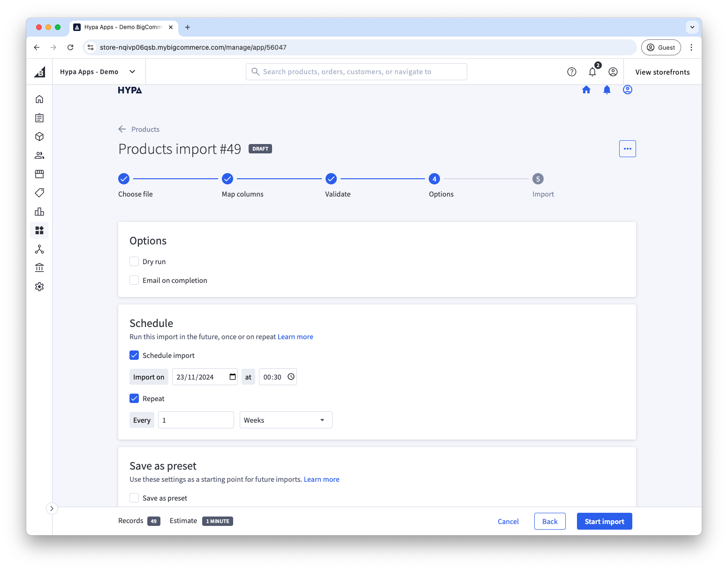Open the three-dot more actions menu
Screen dimensions: 728x570
pyautogui.click(x=627, y=149)
